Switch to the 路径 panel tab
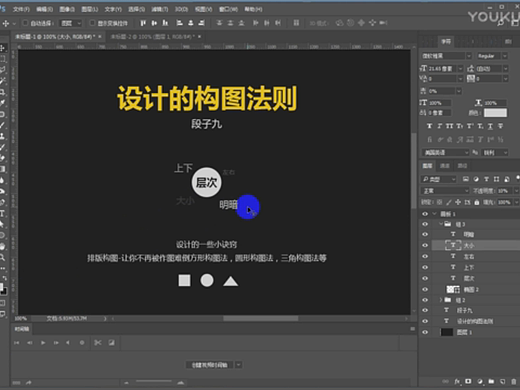 pos(462,166)
